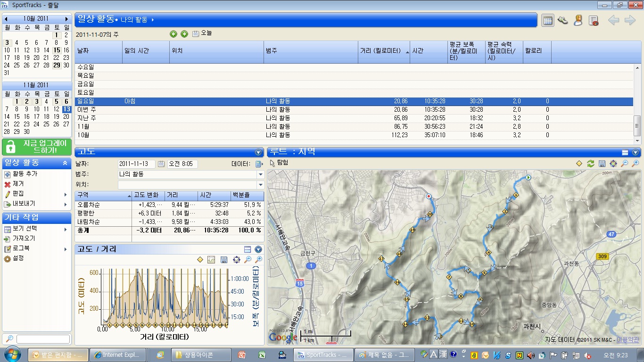644x362 pixels.
Task: Click the search magnifier icon
Action: coord(9,339)
